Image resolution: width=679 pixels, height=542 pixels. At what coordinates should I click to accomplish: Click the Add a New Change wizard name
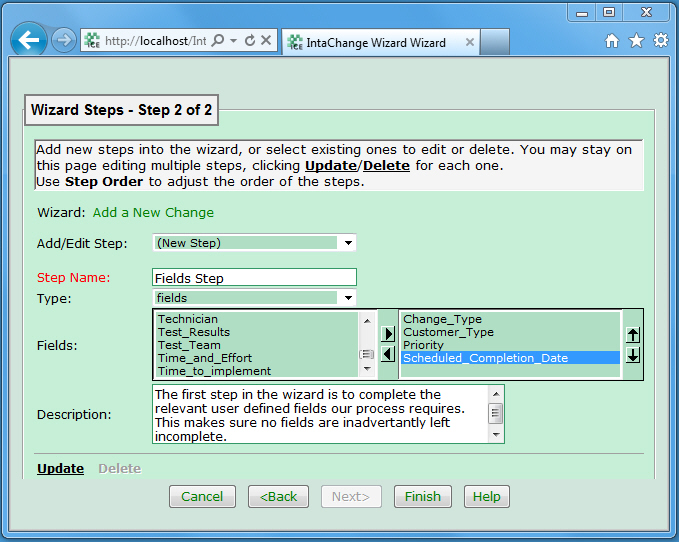[153, 213]
